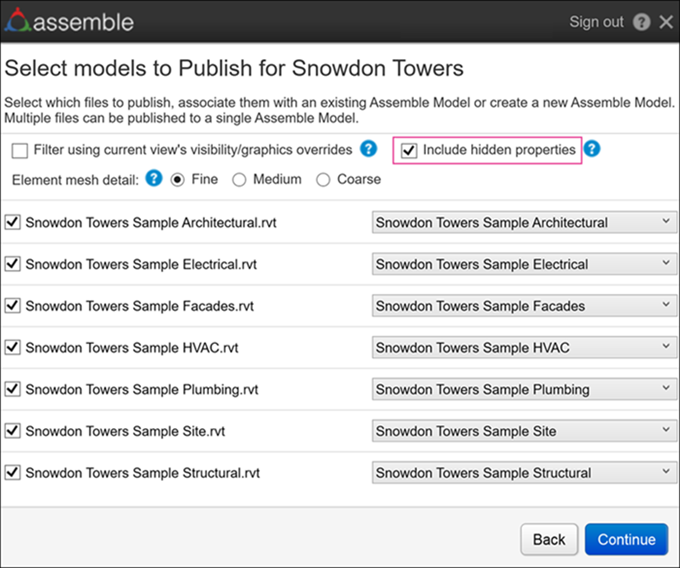Select Coarse mesh detail
The image size is (680, 568).
click(x=323, y=180)
